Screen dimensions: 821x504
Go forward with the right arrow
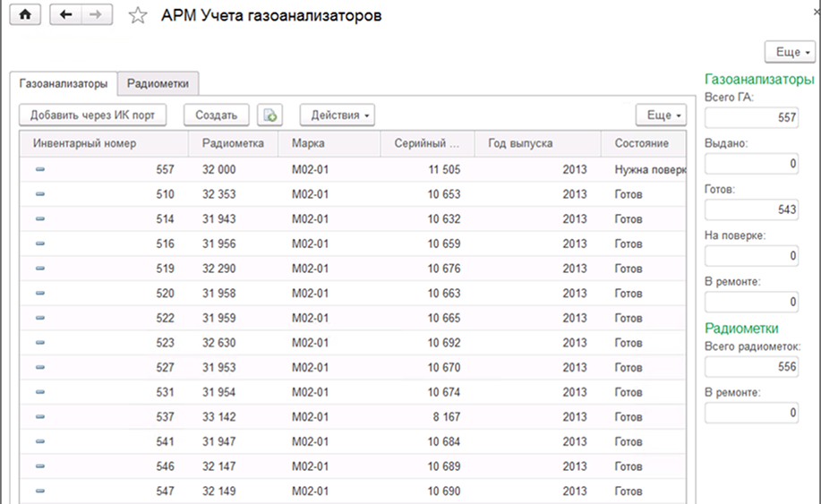[x=97, y=16]
